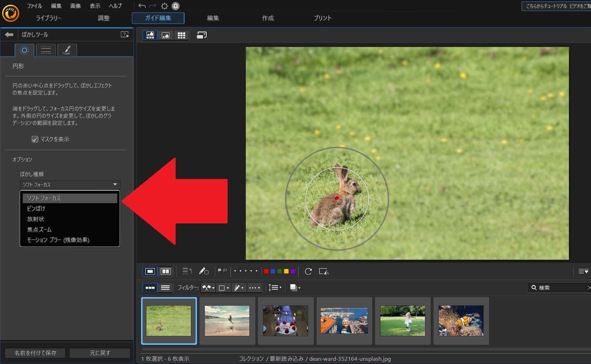Toggle compare two-pane view mode
Image resolution: width=591 pixels, height=364 pixels.
coord(166,271)
